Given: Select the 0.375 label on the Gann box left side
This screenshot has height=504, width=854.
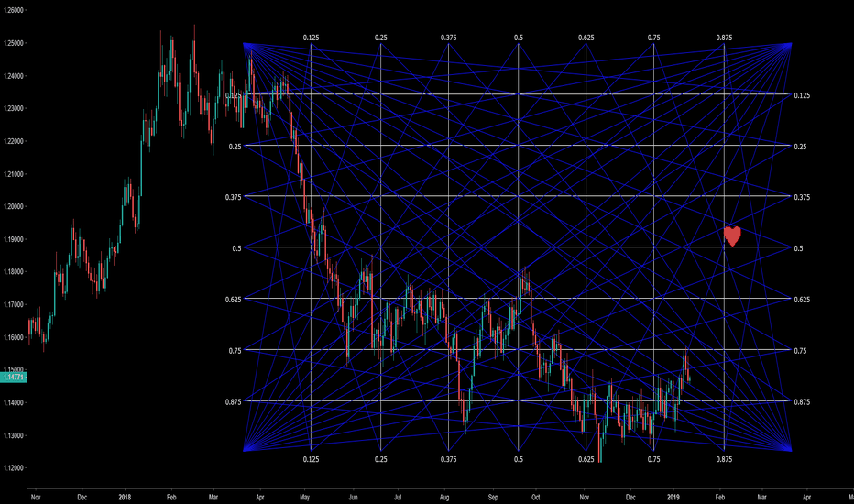Looking at the screenshot, I should pyautogui.click(x=233, y=197).
